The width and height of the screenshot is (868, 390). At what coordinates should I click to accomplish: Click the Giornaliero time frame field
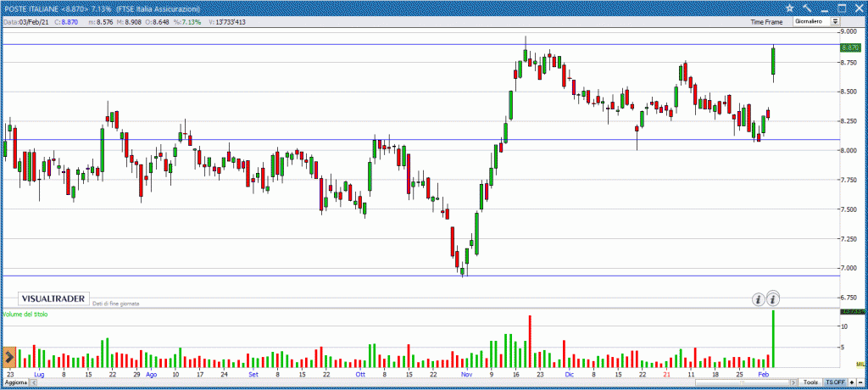pos(816,21)
